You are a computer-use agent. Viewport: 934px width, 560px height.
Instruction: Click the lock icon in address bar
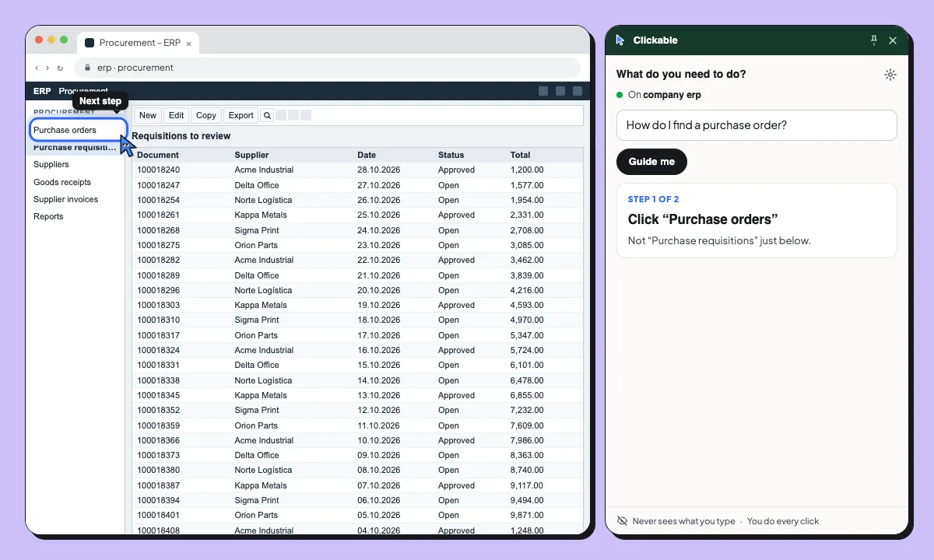tap(87, 68)
